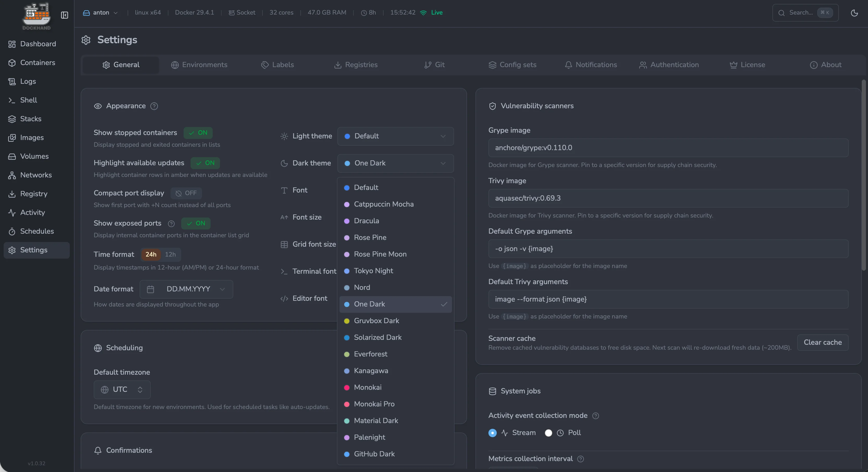Choose Dracula in dark theme list
Viewport: 868px width, 472px height.
point(395,221)
